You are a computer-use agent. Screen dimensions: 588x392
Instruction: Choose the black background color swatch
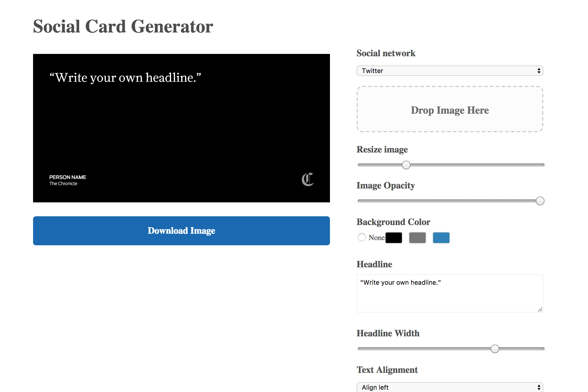394,238
